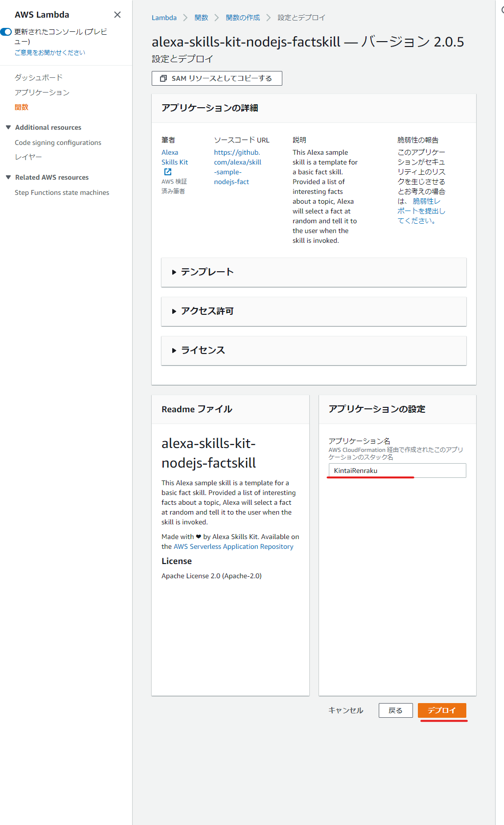504x825 pixels.
Task: Expand the アクセス許可 section
Action: click(x=314, y=311)
